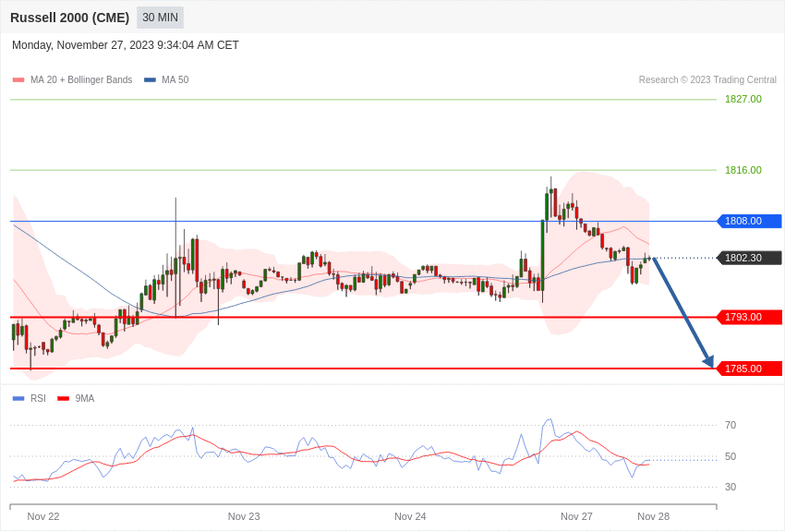This screenshot has height=532, width=785.
Task: Click the Research © 2023 Trading Central credit
Action: (707, 79)
